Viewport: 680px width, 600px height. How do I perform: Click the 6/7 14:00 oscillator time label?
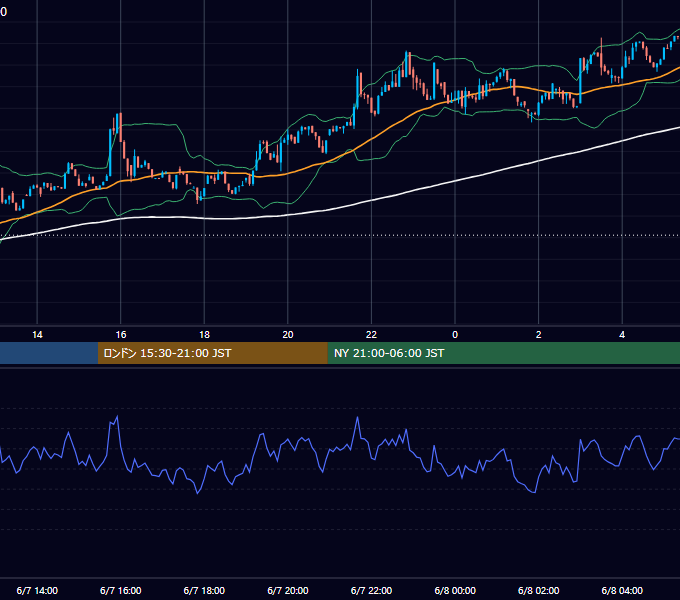[37, 590]
